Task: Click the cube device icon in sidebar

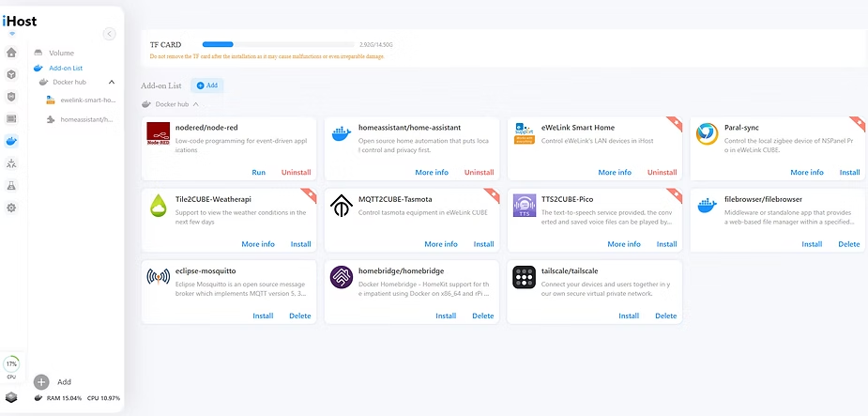Action: coord(11,74)
